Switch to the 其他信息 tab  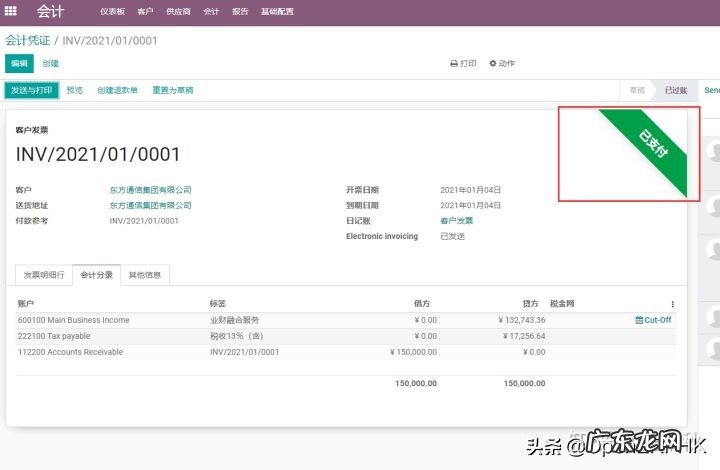tap(145, 275)
